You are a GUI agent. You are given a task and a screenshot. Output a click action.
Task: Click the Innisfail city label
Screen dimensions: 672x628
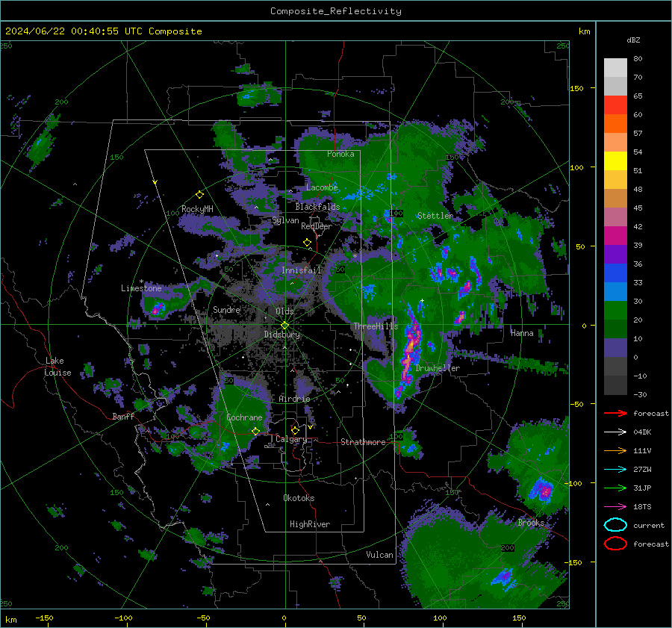pos(301,270)
